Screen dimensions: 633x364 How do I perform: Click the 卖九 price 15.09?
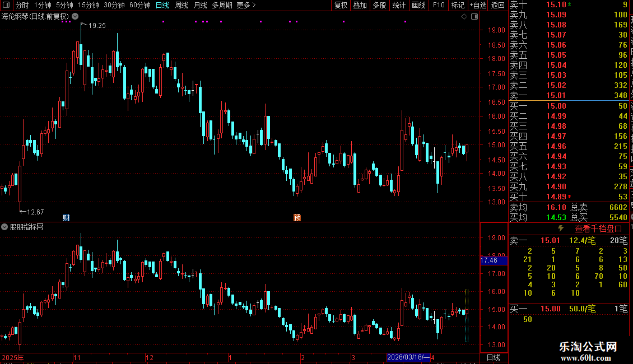[556, 15]
